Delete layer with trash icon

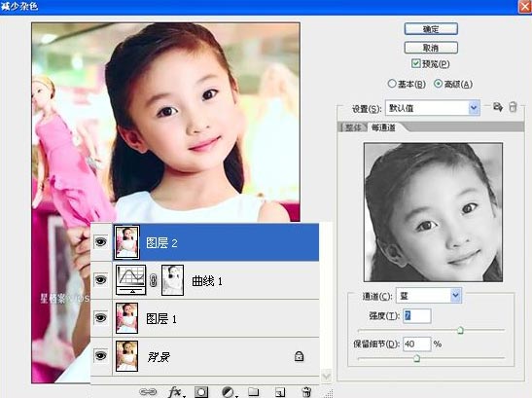pyautogui.click(x=306, y=391)
